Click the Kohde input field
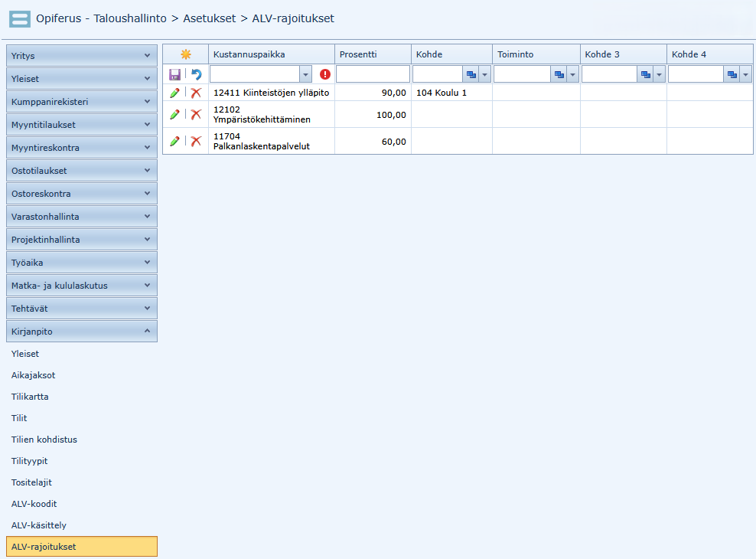The height and width of the screenshot is (559, 756). [438, 74]
